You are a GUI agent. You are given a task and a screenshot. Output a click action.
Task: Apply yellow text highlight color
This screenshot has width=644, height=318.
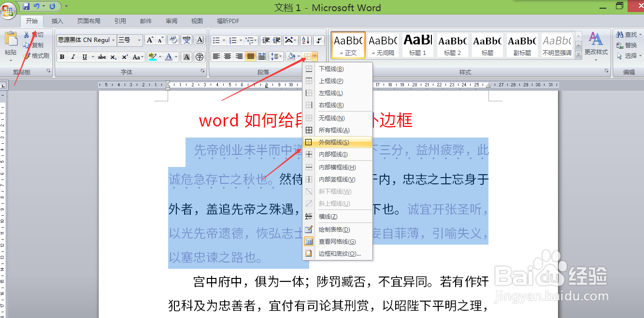pyautogui.click(x=152, y=56)
